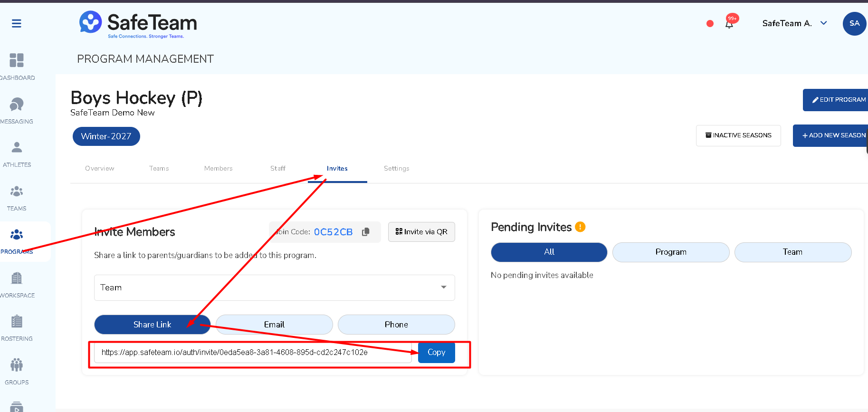The width and height of the screenshot is (868, 412).
Task: Add a new season
Action: [x=831, y=135]
